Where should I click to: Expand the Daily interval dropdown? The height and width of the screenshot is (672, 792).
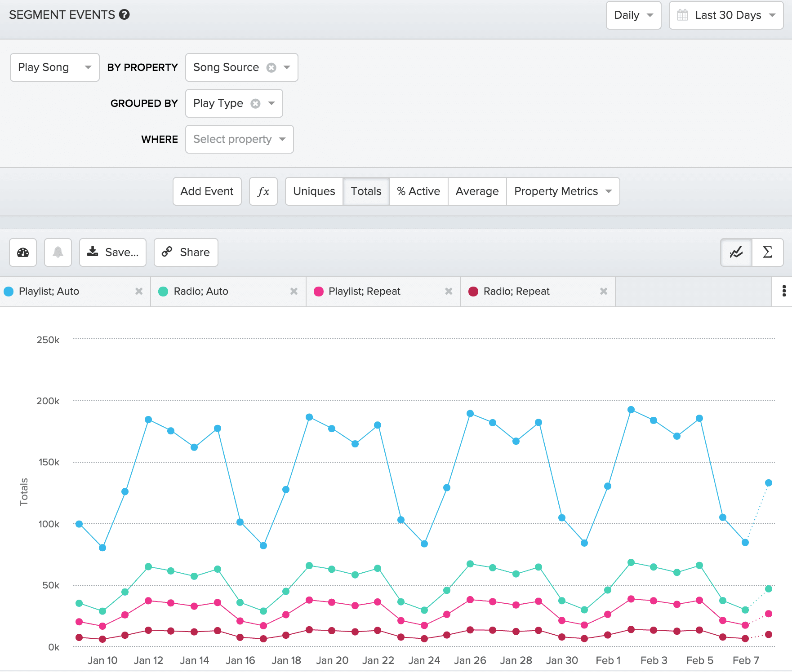pyautogui.click(x=633, y=15)
